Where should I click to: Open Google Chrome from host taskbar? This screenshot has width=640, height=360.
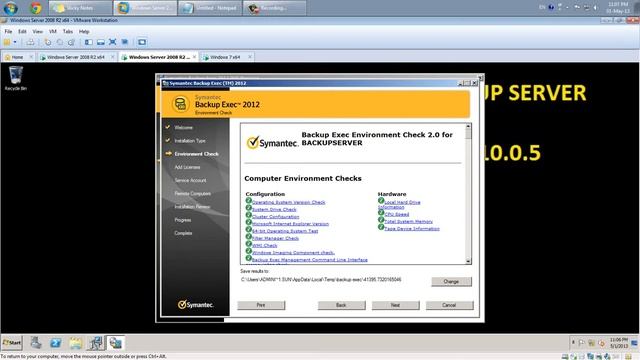tap(36, 8)
